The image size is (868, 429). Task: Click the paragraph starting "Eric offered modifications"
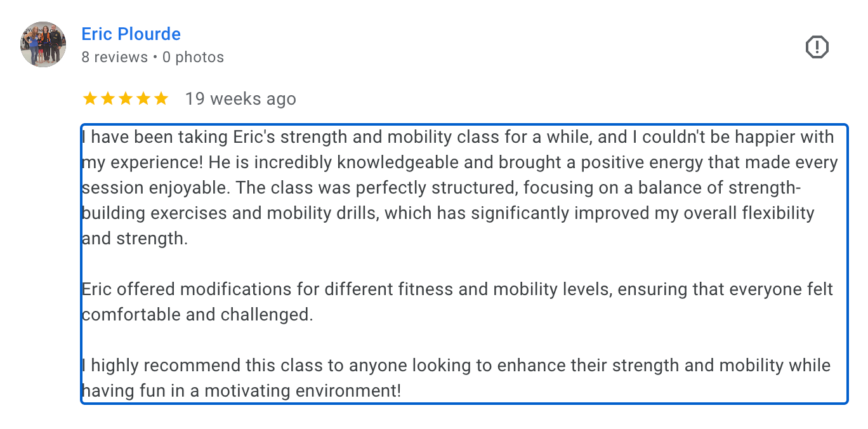coord(457,290)
